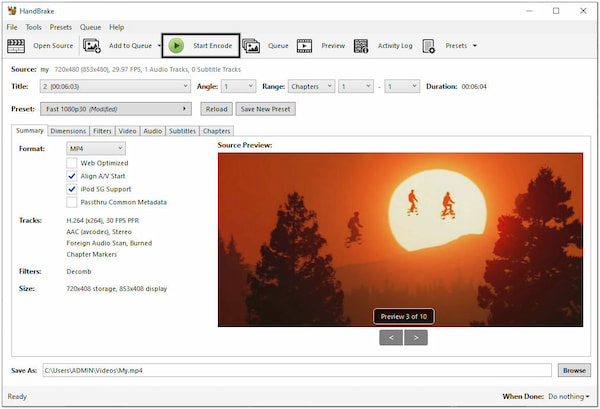Open the Preset selector Fast 1080p30
The width and height of the screenshot is (600, 409).
tap(116, 109)
